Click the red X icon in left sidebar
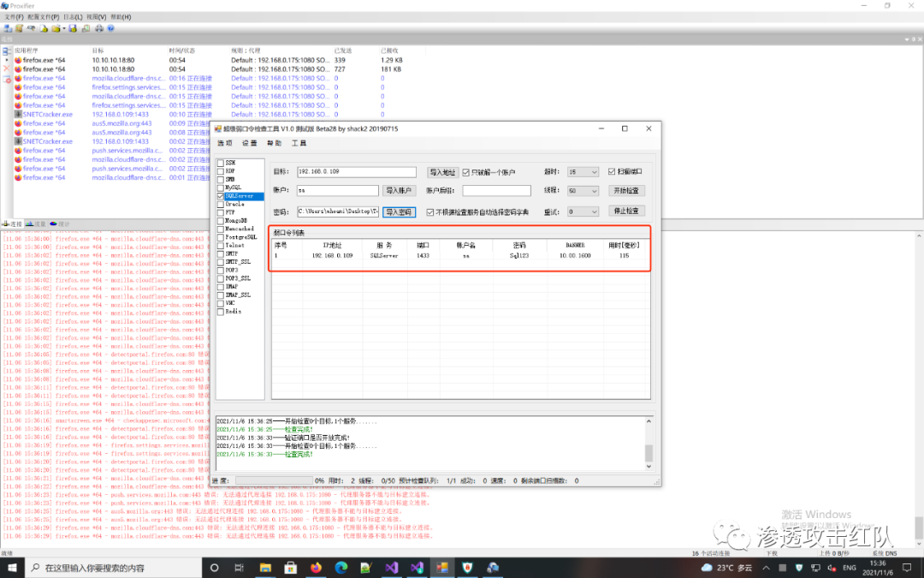The image size is (924, 578). [x=7, y=69]
